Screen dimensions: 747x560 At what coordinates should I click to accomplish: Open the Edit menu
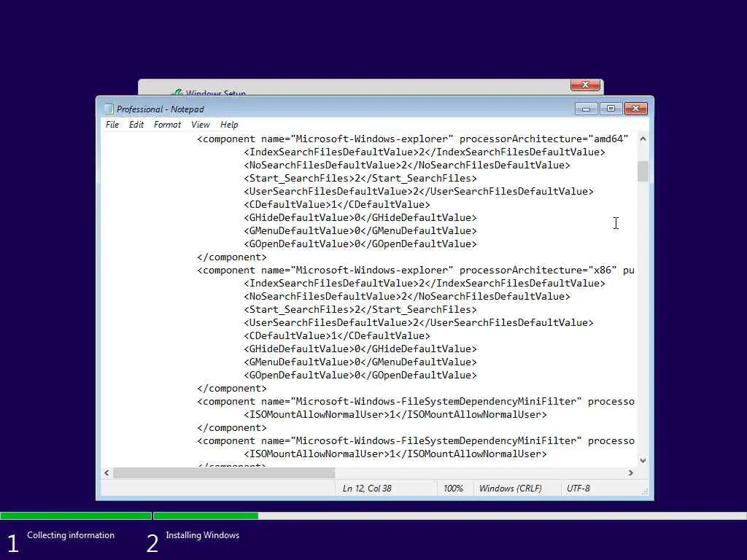click(136, 125)
